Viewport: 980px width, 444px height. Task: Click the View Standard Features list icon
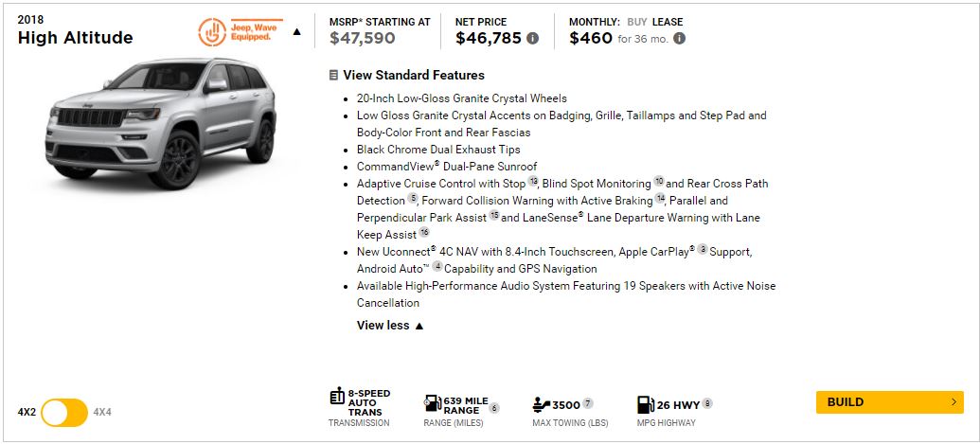(x=333, y=76)
